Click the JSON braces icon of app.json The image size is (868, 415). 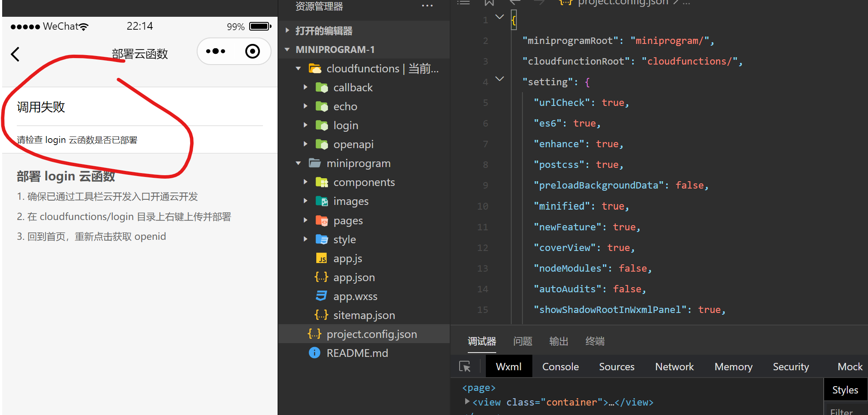[321, 277]
